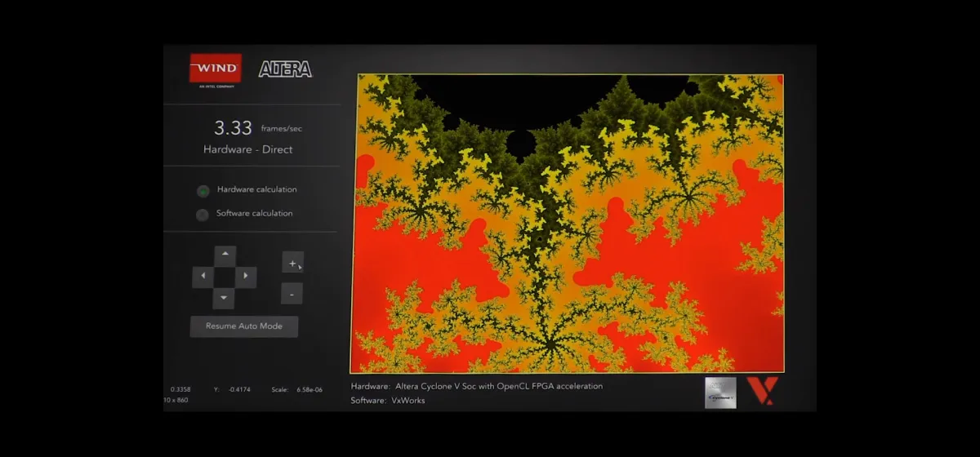
Task: Click the 3.33 frames/sec readout
Action: pyautogui.click(x=258, y=128)
